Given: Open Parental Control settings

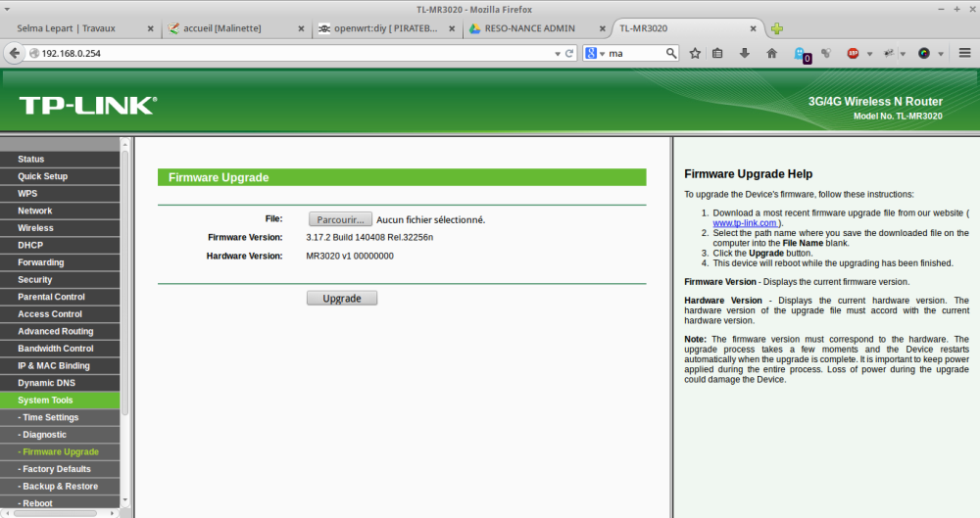Looking at the screenshot, I should tap(60, 297).
